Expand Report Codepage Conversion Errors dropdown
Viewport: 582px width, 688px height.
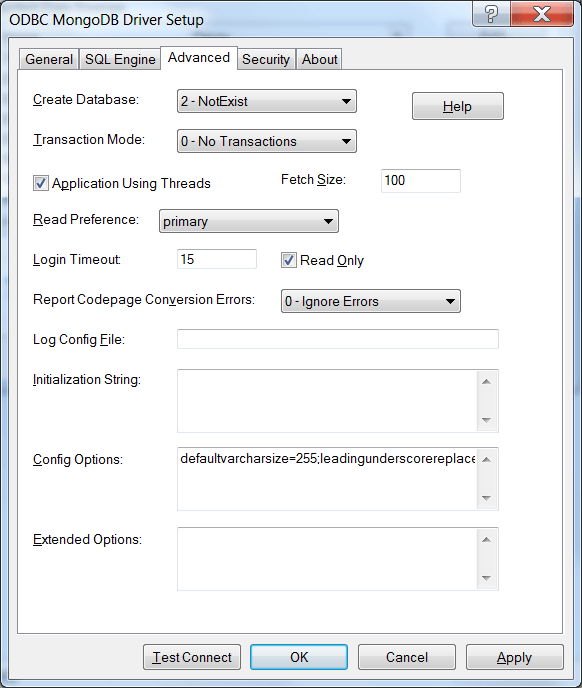(370, 301)
